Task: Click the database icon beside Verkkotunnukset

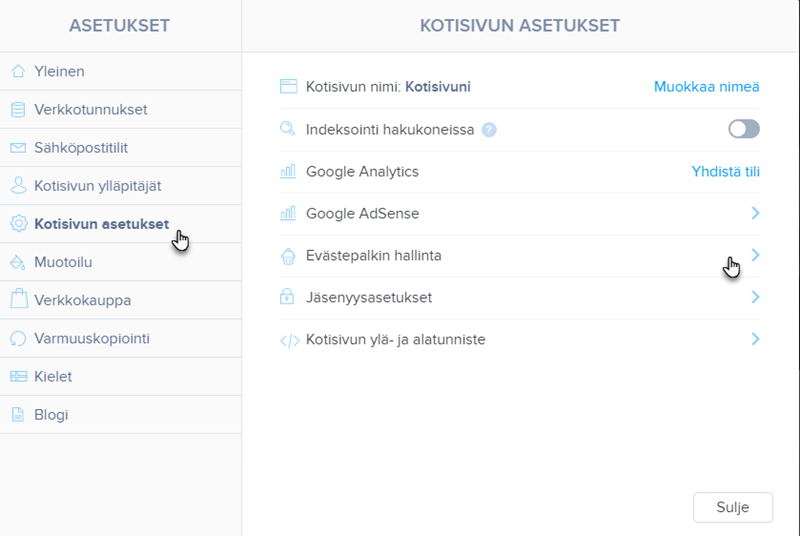Action: tap(17, 109)
